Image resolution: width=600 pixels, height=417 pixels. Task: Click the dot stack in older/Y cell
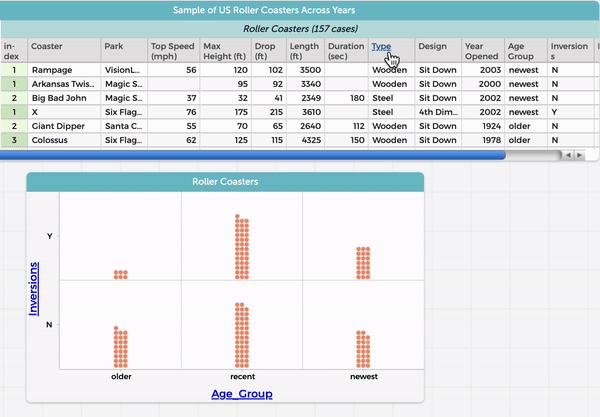[x=121, y=275]
